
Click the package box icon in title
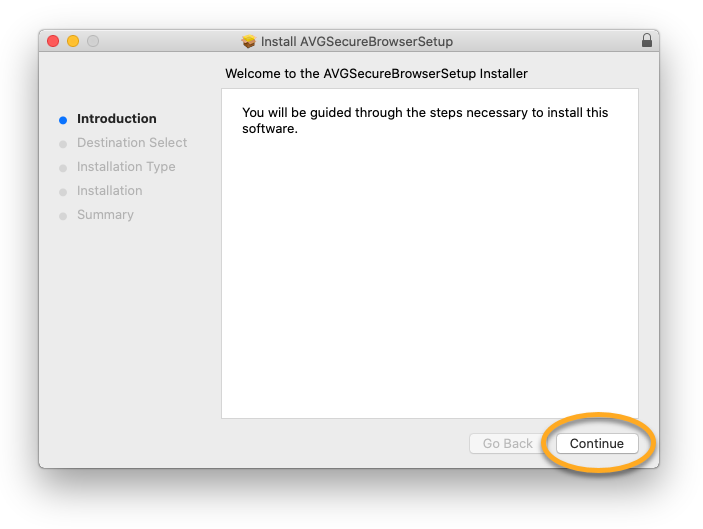click(249, 41)
